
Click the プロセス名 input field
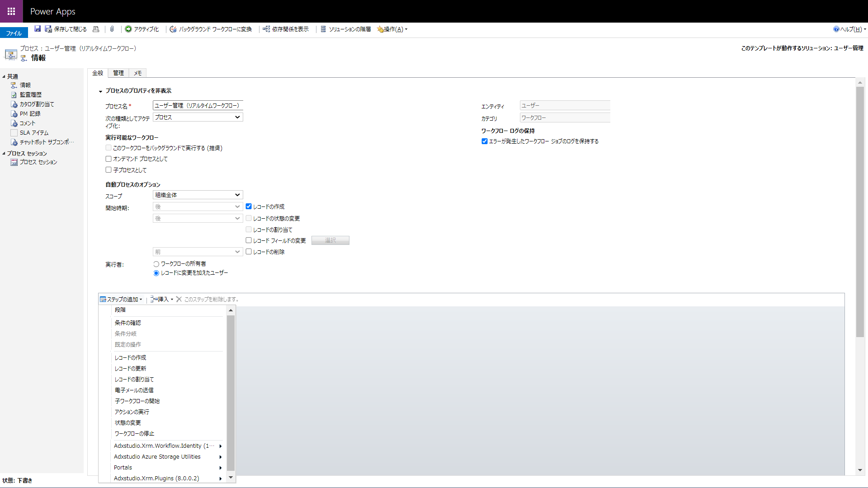(198, 105)
